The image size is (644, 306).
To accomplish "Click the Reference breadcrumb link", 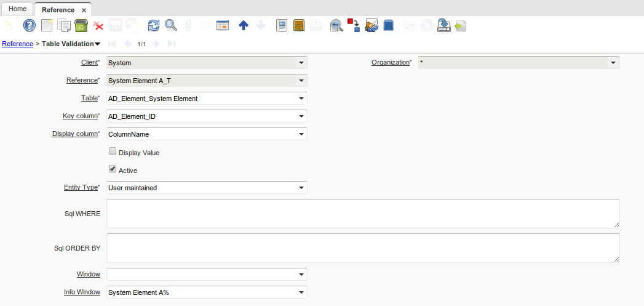I will 18,44.
